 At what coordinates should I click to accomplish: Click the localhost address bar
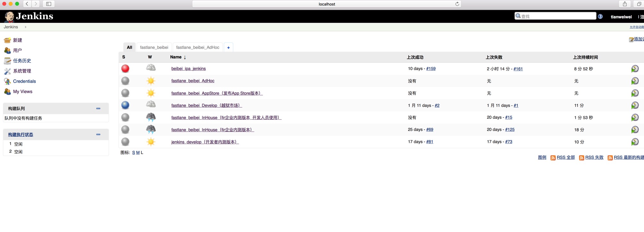pos(326,4)
